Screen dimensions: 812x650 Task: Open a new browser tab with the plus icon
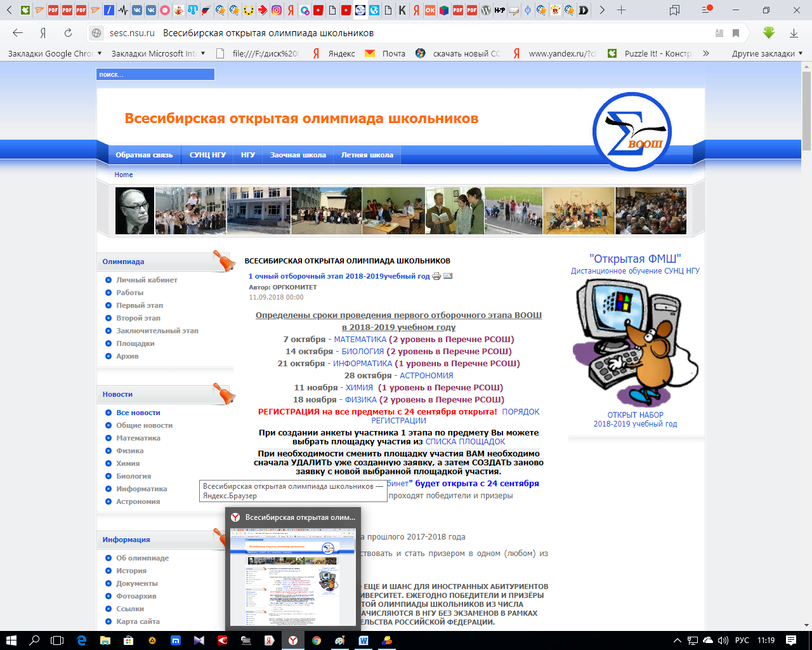pyautogui.click(x=622, y=10)
